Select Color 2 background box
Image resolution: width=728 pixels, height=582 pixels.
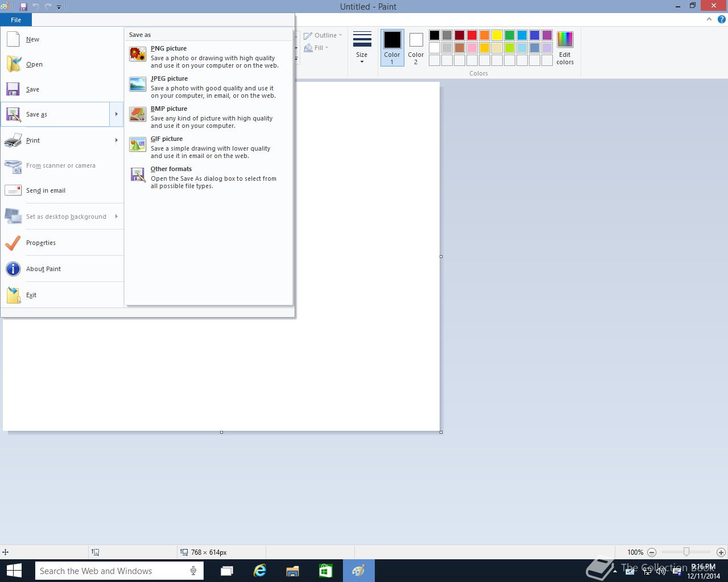[416, 48]
